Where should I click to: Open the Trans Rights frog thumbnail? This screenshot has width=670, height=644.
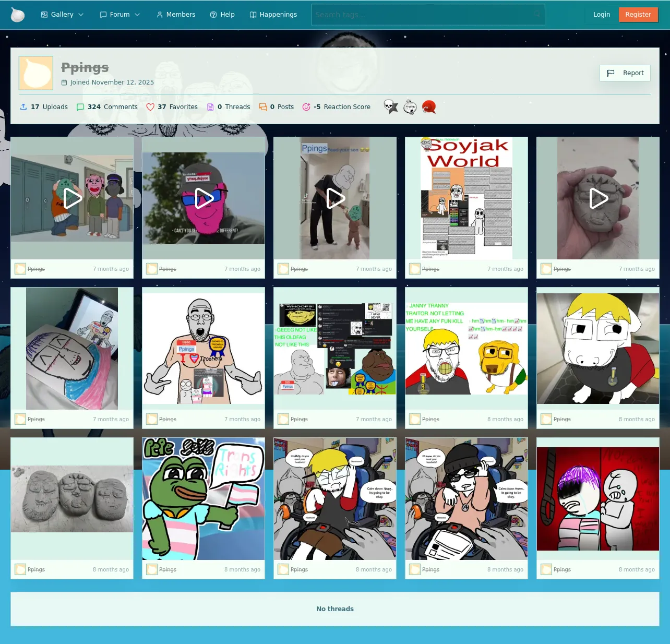tap(204, 499)
